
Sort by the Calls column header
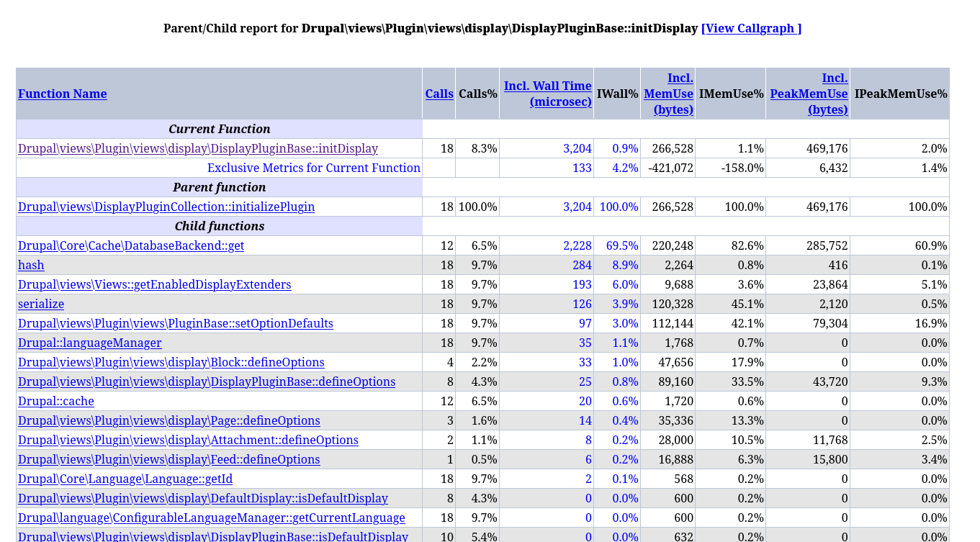point(439,94)
